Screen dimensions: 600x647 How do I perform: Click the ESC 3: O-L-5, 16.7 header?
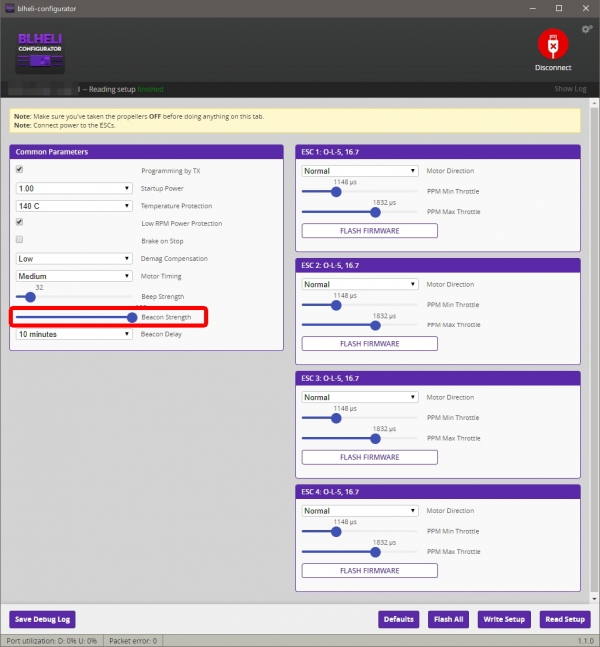438,378
